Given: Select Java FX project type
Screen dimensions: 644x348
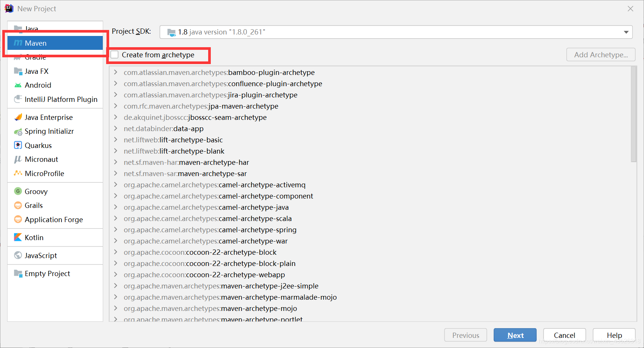Looking at the screenshot, I should click(55, 71).
